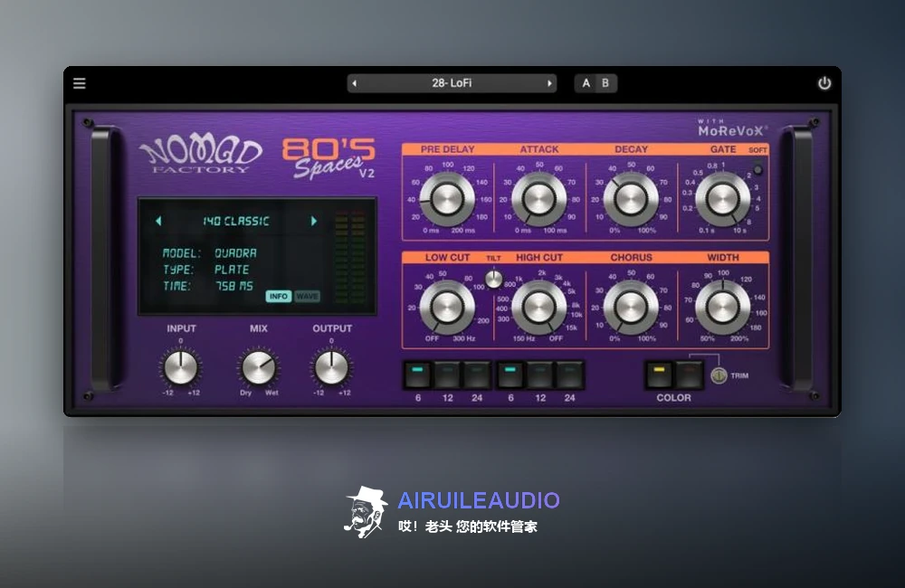Click the 140 CLASSIC preset name
This screenshot has width=905, height=588.
235,221
